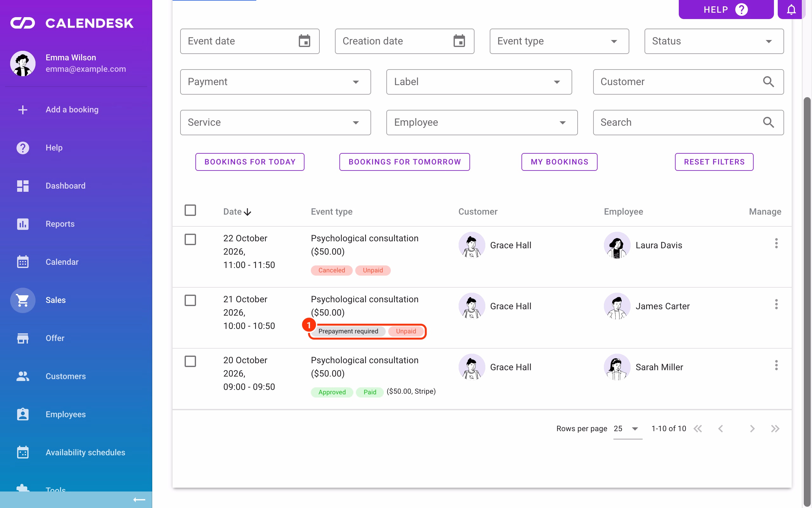The width and height of the screenshot is (812, 508).
Task: Click the purple HELP button
Action: click(x=726, y=10)
